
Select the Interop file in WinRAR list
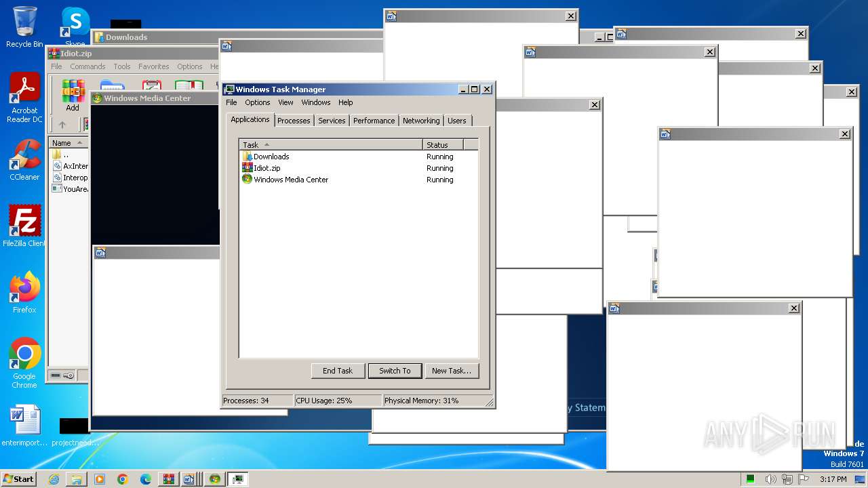pos(70,178)
